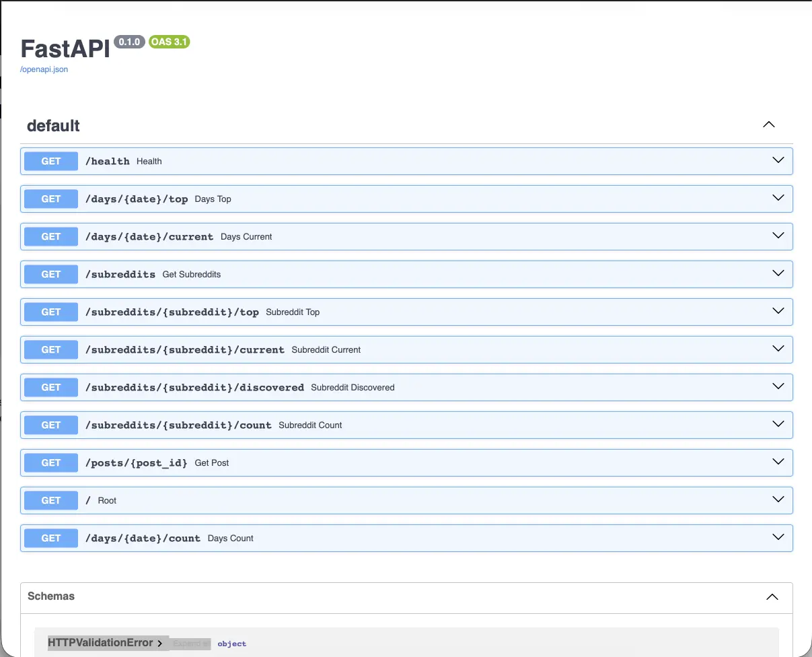Image resolution: width=812 pixels, height=657 pixels.
Task: Click the Days Count summary text
Action: tap(231, 538)
